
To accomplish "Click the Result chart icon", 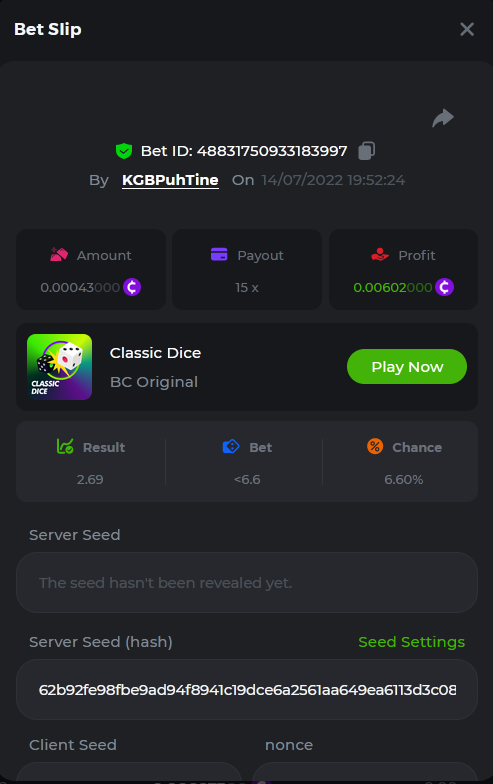I will click(x=65, y=446).
